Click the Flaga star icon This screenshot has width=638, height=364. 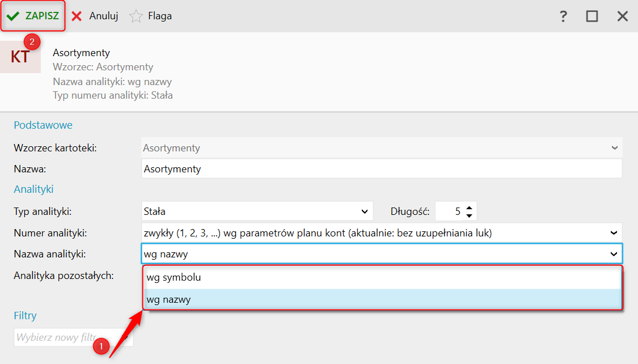136,16
